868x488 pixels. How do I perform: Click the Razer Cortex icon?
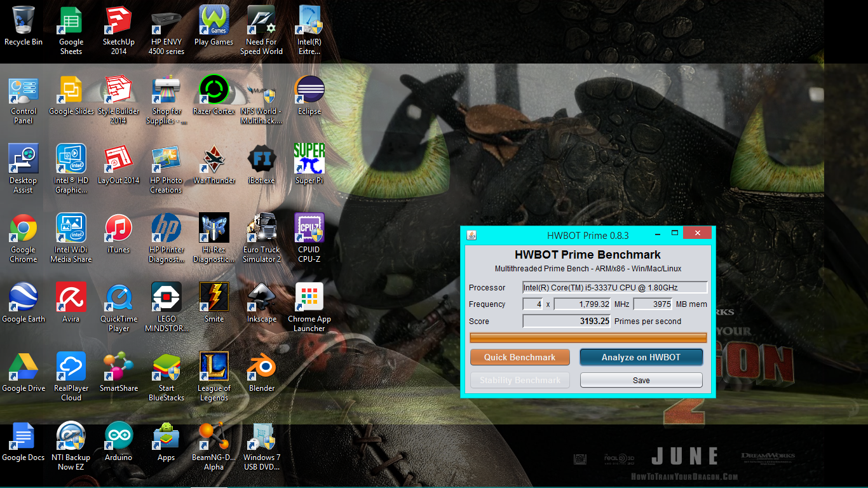(214, 90)
